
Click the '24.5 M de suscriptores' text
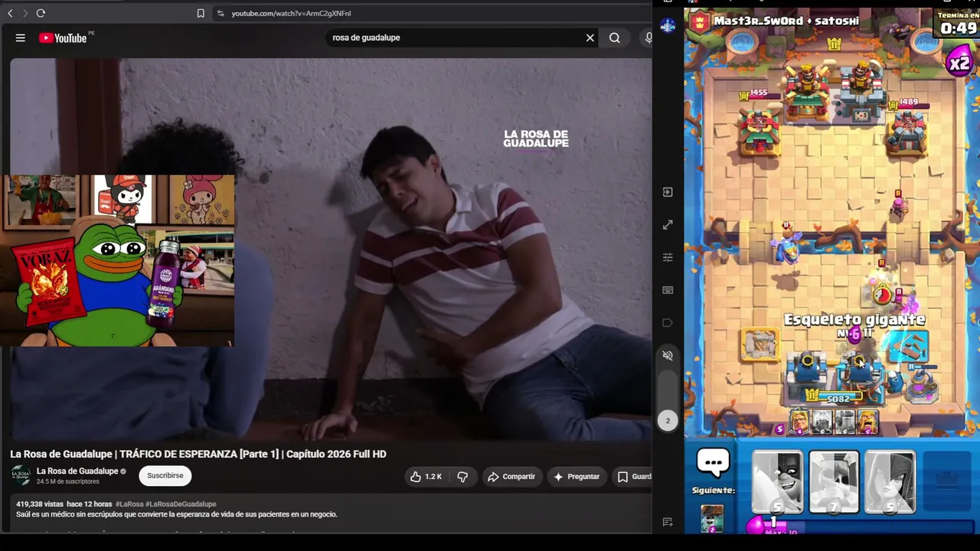click(68, 481)
